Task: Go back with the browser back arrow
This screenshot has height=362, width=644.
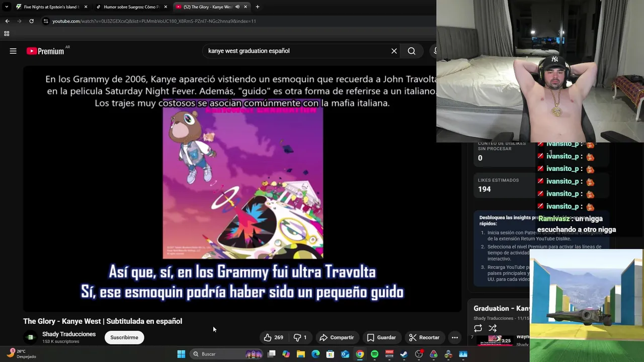Action: 7,21
